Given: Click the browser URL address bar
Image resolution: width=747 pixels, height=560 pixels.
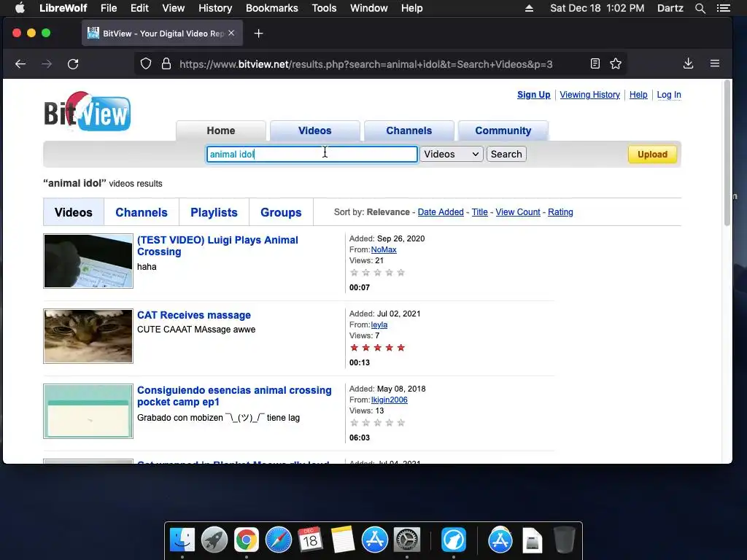Looking at the screenshot, I should (366, 64).
